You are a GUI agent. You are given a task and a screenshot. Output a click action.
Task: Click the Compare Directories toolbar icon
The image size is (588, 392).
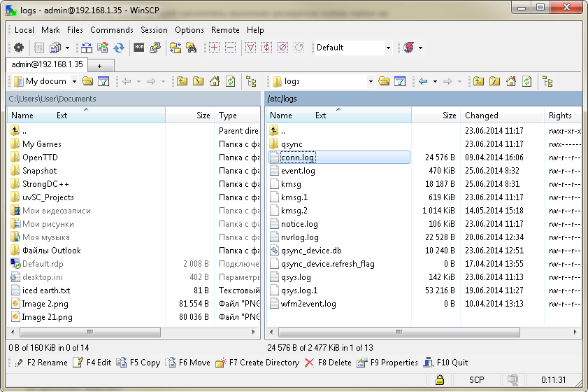pyautogui.click(x=87, y=48)
